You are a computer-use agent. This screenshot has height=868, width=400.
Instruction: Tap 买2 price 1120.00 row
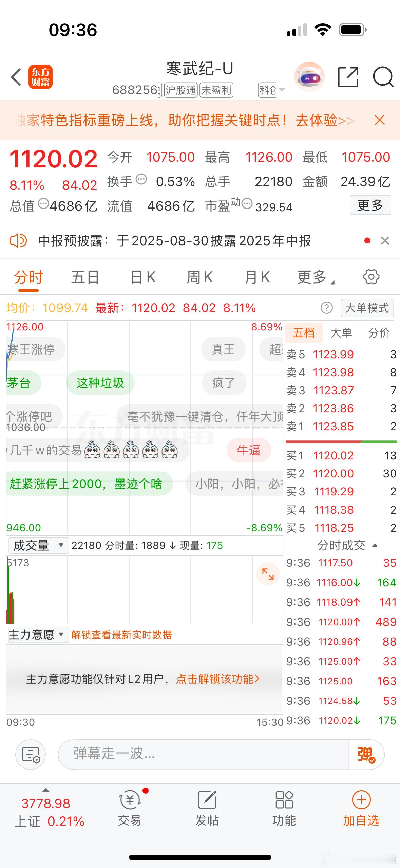pyautogui.click(x=341, y=473)
